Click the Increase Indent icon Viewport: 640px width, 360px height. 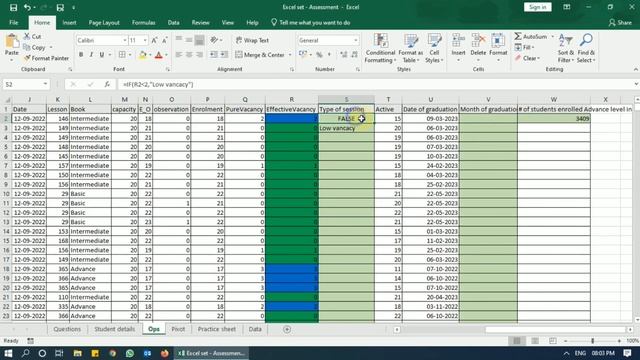pos(224,55)
